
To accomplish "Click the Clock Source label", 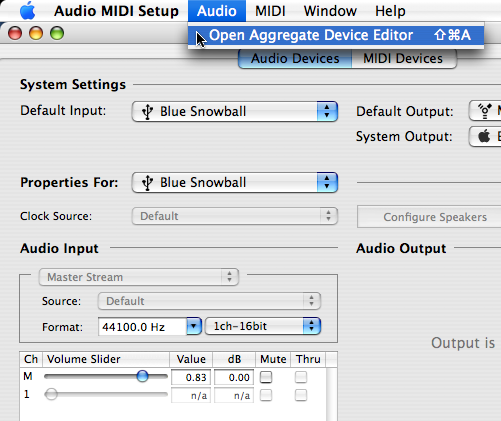I will (56, 216).
